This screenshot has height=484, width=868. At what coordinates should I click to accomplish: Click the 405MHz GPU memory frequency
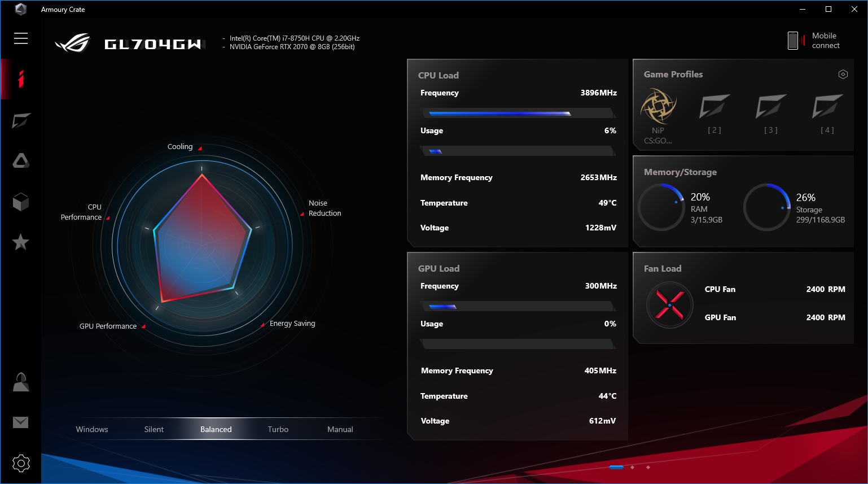coord(600,370)
